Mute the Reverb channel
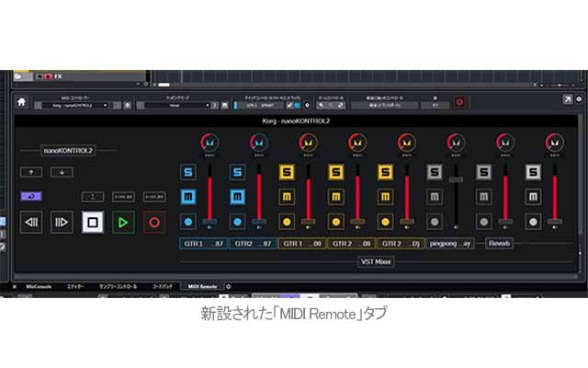The width and height of the screenshot is (588, 368). point(484,197)
